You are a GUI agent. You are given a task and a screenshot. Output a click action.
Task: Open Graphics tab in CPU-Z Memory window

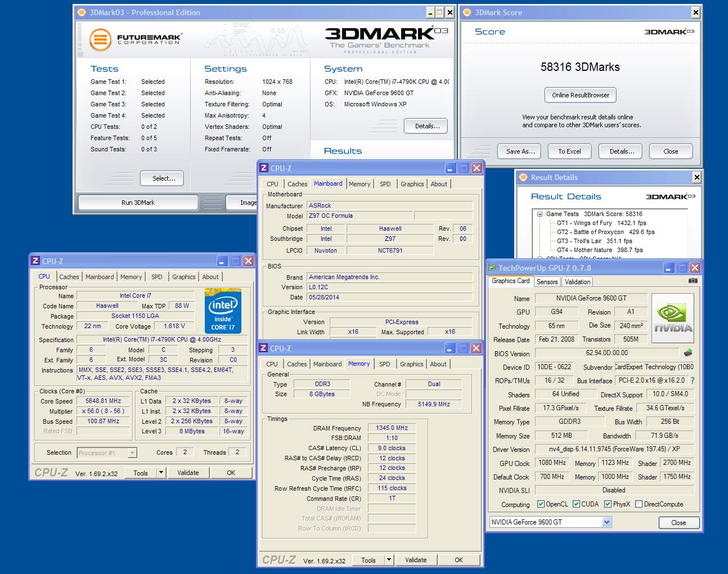tap(412, 364)
